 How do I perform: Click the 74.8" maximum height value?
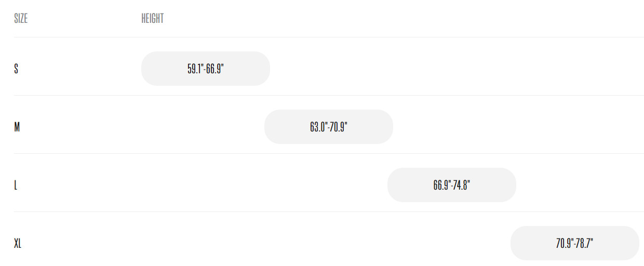click(x=462, y=185)
